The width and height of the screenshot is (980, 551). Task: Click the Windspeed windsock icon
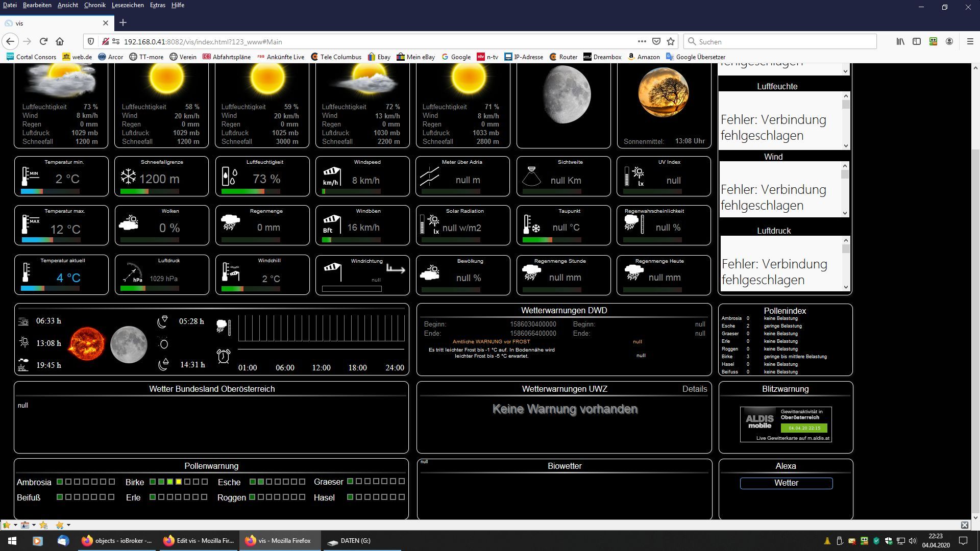coord(331,176)
